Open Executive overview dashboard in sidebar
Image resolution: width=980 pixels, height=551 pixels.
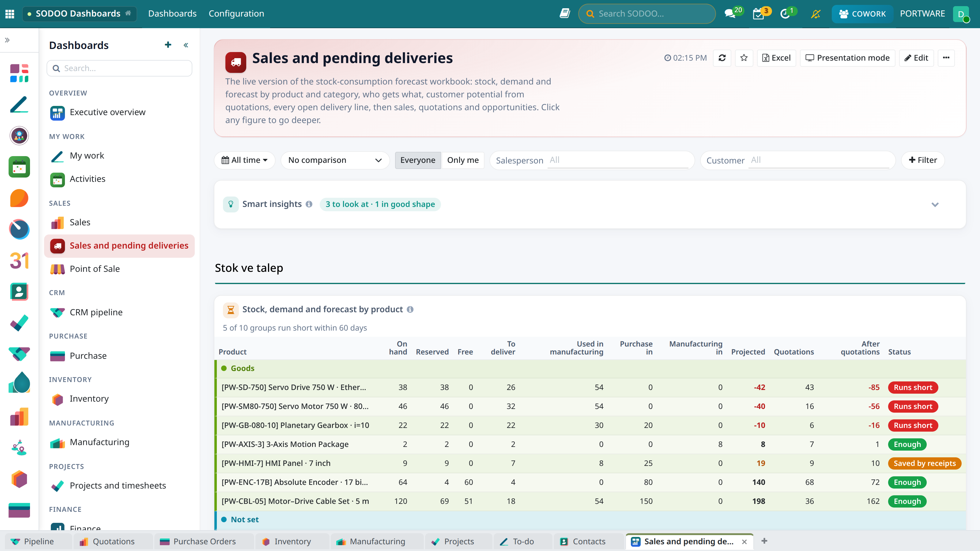pyautogui.click(x=119, y=112)
